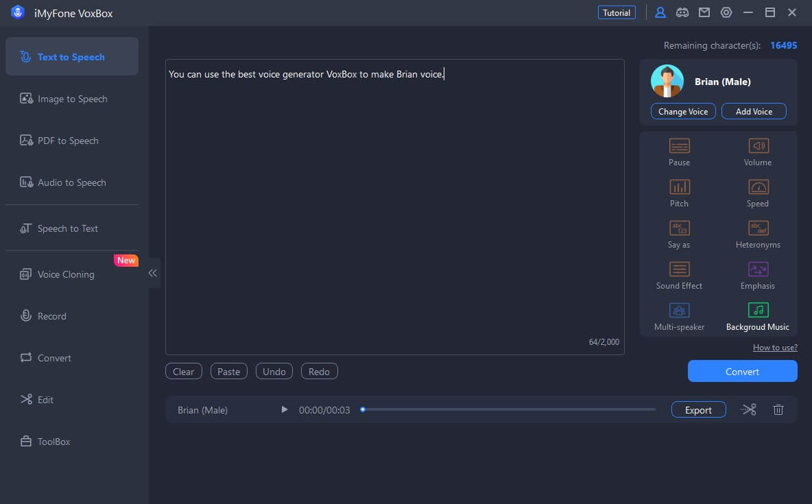
Task: Open Speech to Text section
Action: 72,228
